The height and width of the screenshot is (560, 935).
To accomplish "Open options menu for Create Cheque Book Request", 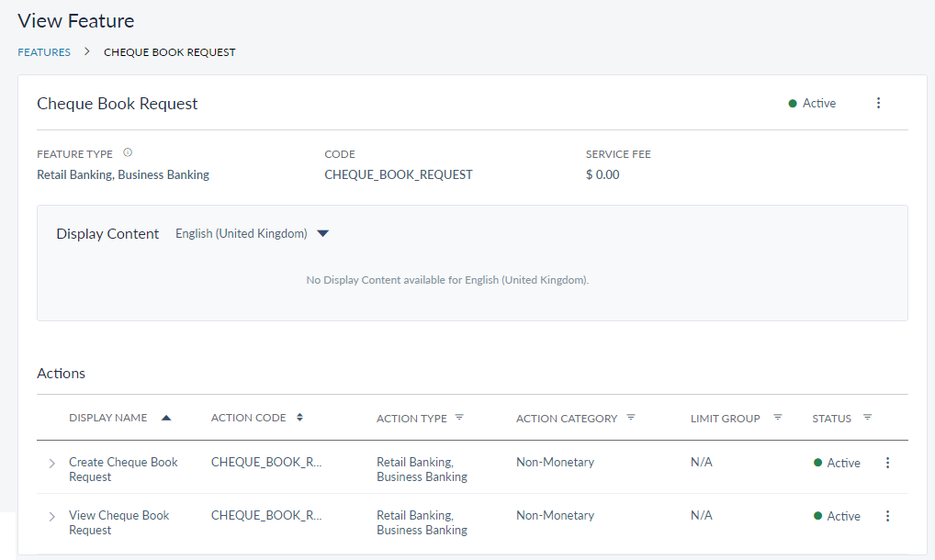I will tap(887, 463).
